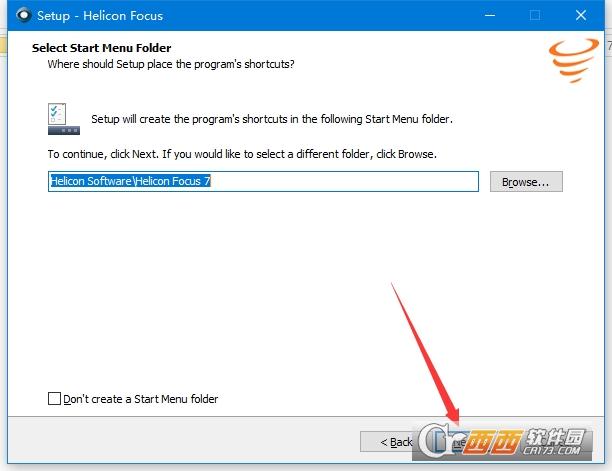Click the "Select Start Menu Folder" heading
The image size is (612, 471).
[x=101, y=48]
